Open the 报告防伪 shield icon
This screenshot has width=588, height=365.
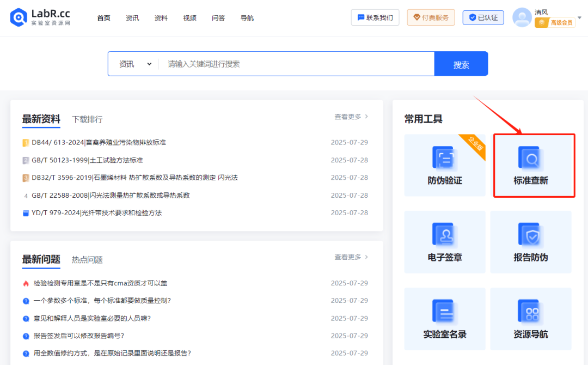[531, 235]
